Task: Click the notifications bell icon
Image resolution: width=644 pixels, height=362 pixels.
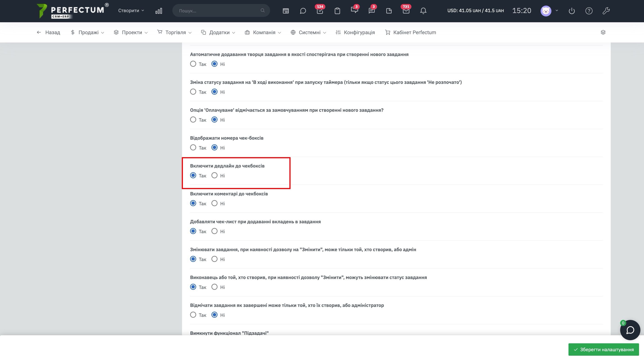Action: (x=423, y=11)
